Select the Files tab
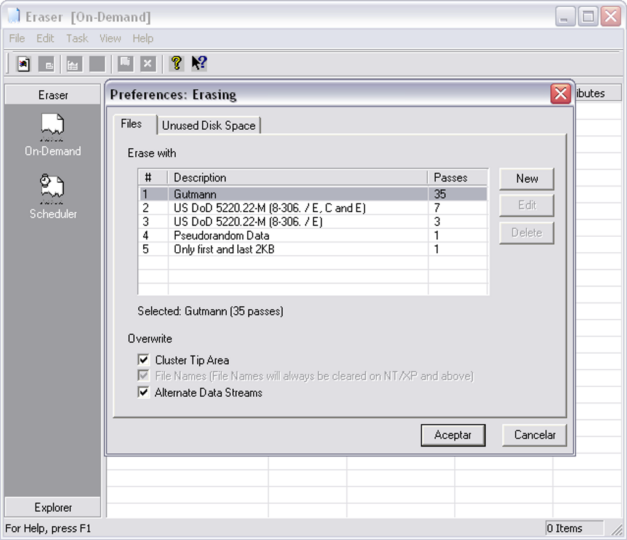This screenshot has height=540, width=627. click(131, 124)
